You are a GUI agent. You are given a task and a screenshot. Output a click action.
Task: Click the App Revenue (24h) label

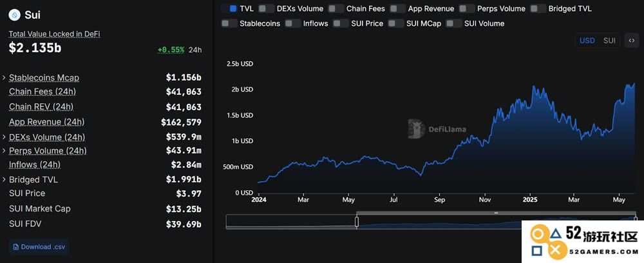47,122
